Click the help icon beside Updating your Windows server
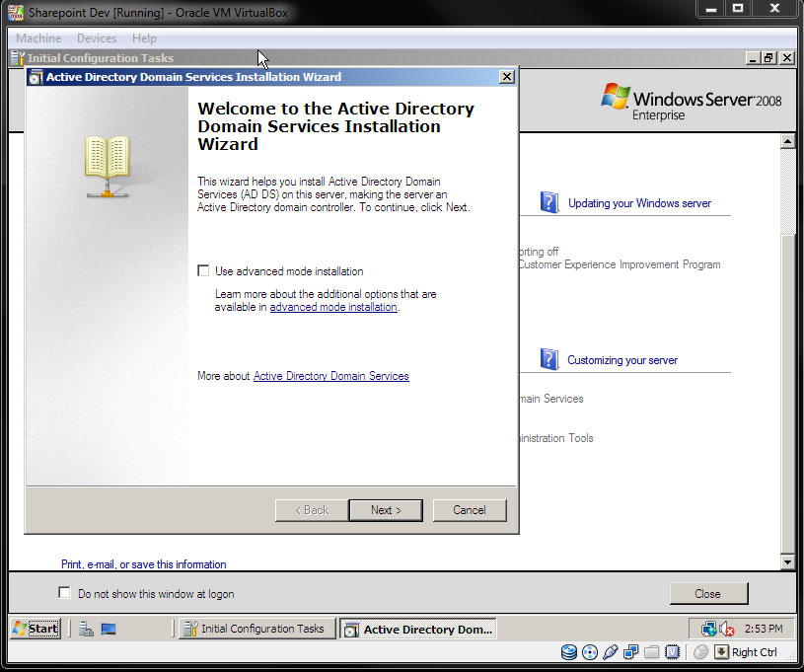Viewport: 804px width, 672px height. (549, 202)
